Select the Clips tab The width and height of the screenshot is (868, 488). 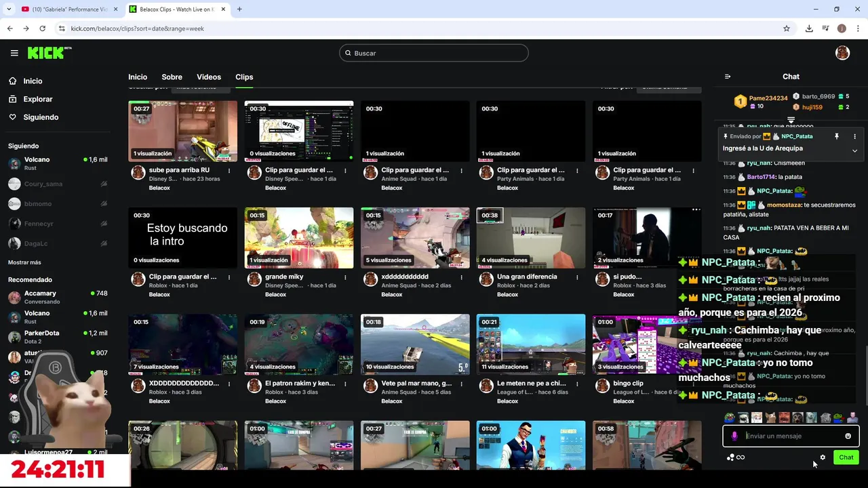pos(244,77)
